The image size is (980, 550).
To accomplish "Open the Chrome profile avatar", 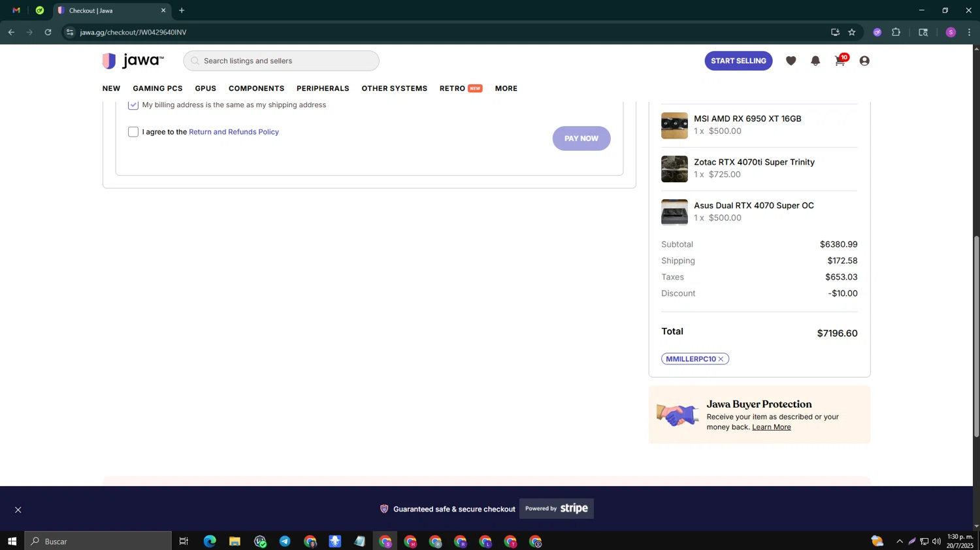I will pyautogui.click(x=951, y=32).
